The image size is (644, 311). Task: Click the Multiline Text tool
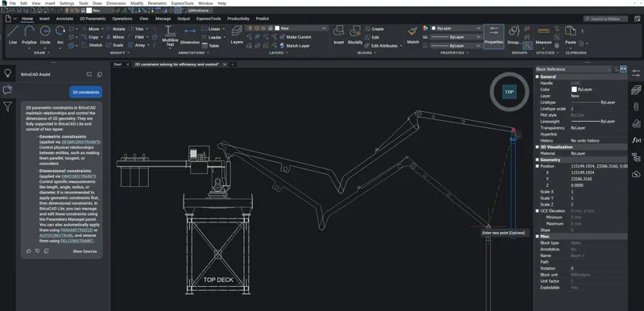tap(170, 36)
